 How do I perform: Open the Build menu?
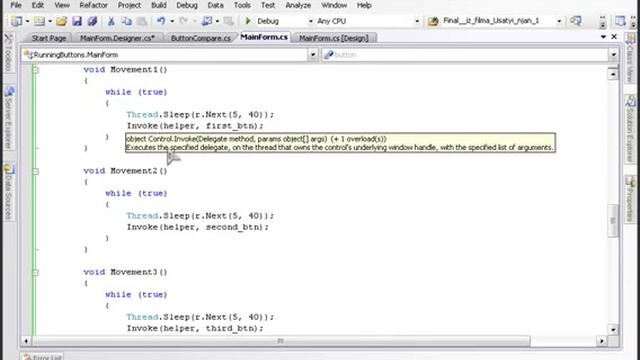coord(159,5)
